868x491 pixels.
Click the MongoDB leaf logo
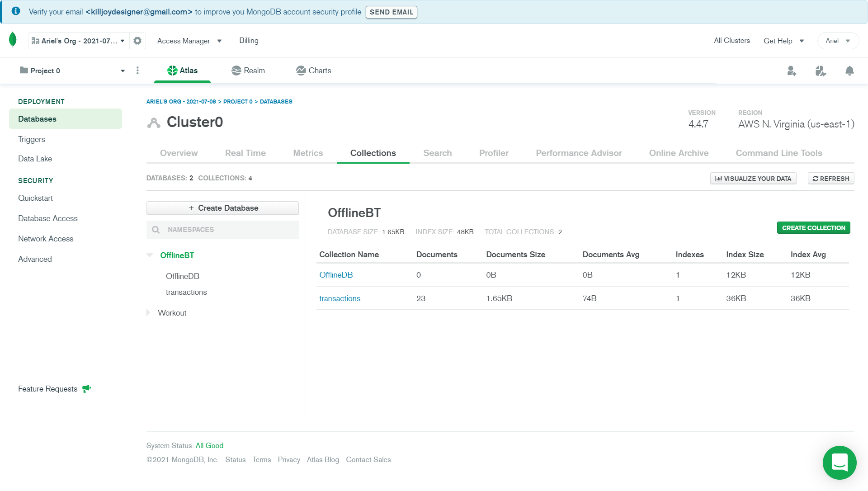[13, 40]
